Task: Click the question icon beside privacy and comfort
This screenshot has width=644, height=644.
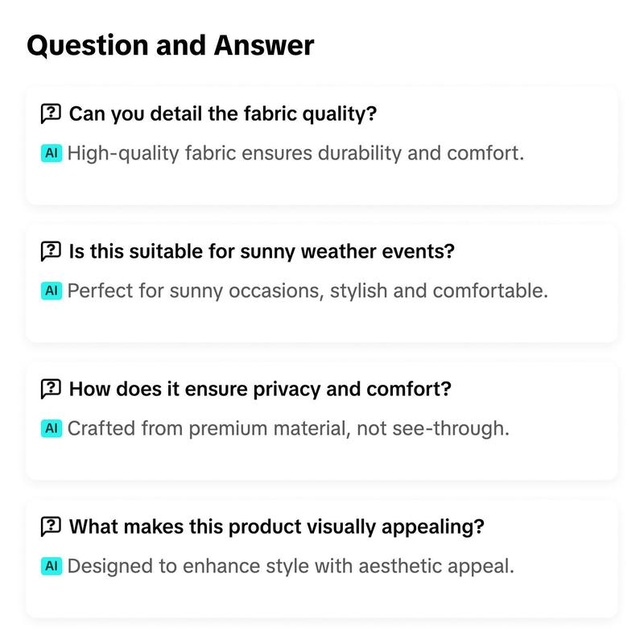Action: click(51, 389)
